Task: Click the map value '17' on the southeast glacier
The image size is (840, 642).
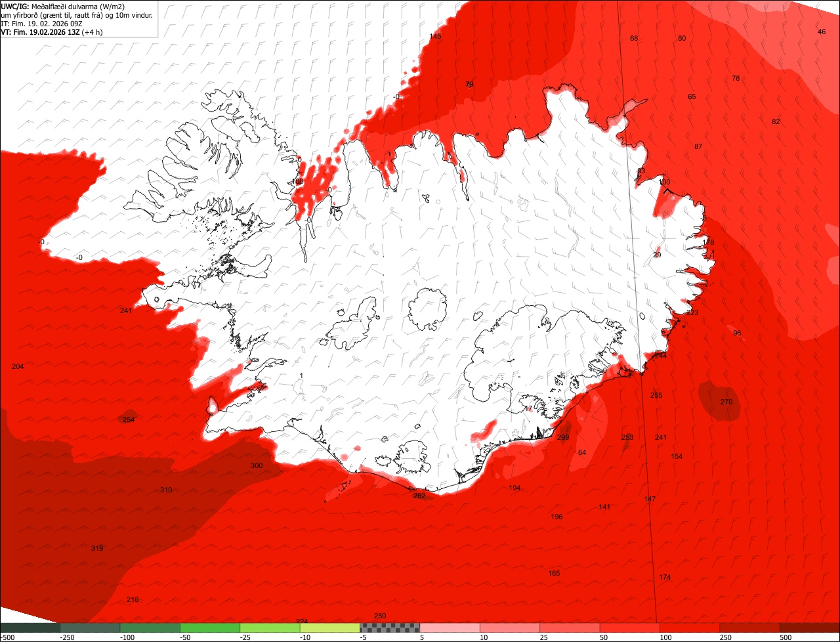Action: pyautogui.click(x=528, y=408)
